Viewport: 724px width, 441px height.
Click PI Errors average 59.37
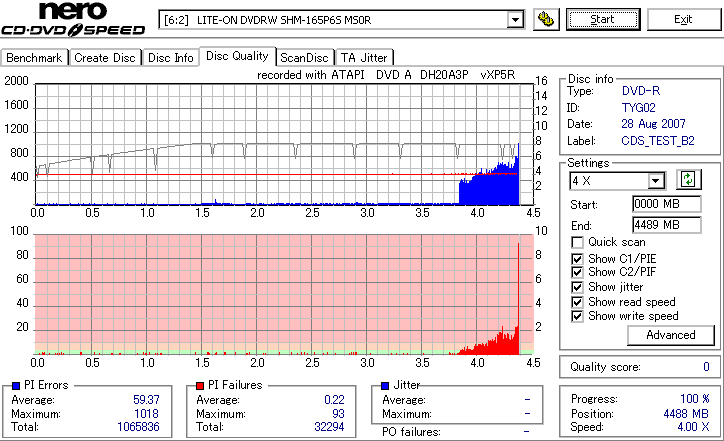coord(146,399)
